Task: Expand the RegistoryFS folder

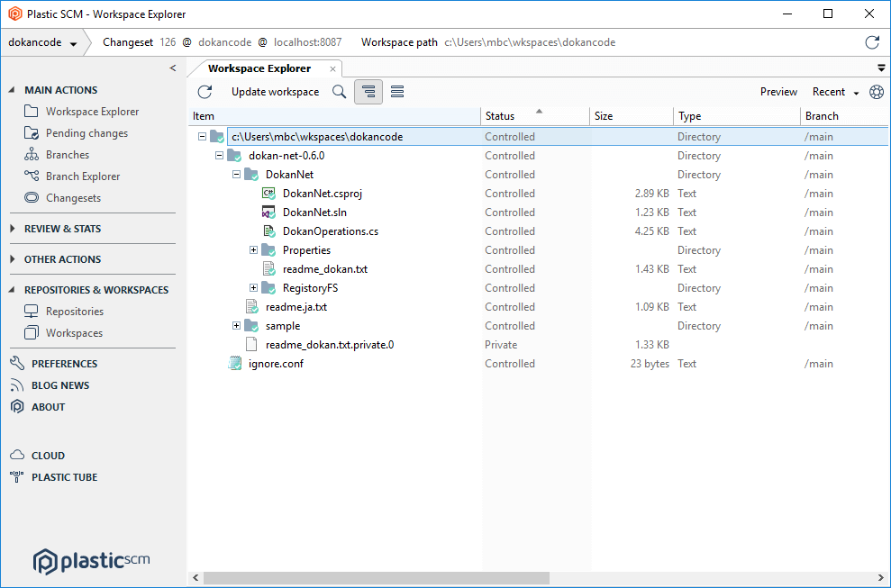Action: click(x=253, y=288)
